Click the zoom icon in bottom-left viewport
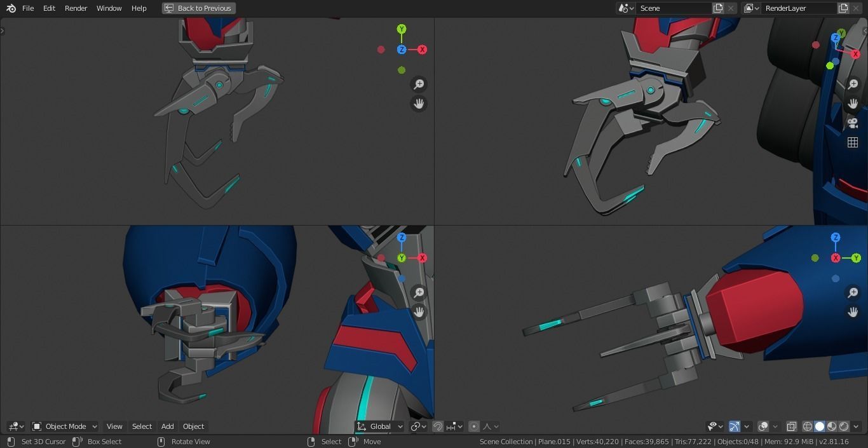 pos(419,292)
